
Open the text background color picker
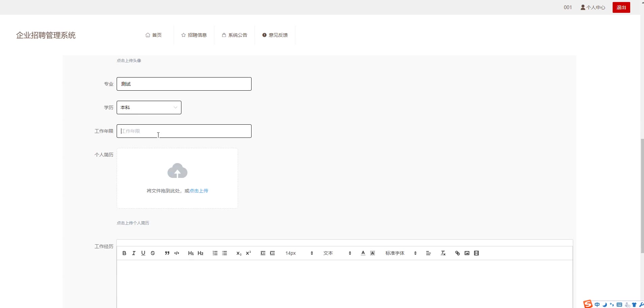click(x=373, y=253)
